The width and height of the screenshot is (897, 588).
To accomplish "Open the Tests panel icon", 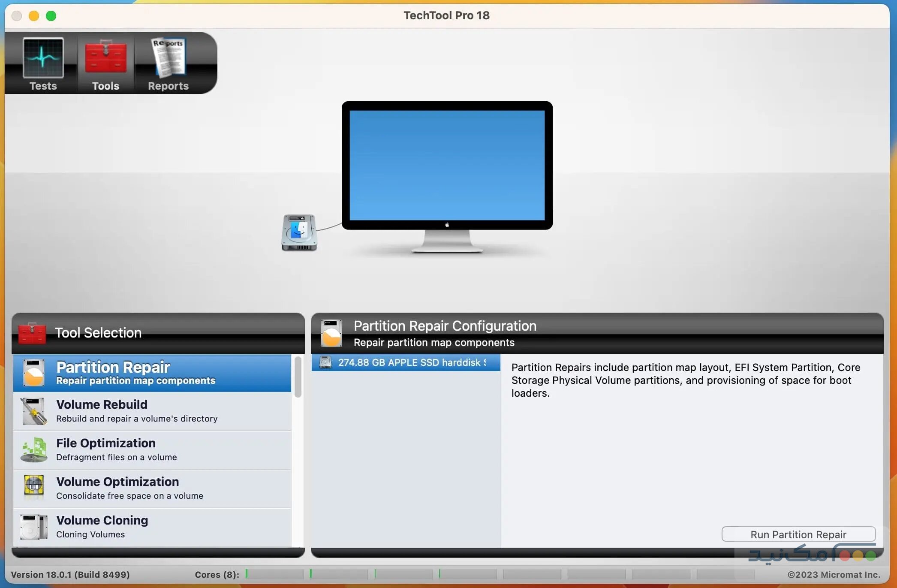I will 42,58.
